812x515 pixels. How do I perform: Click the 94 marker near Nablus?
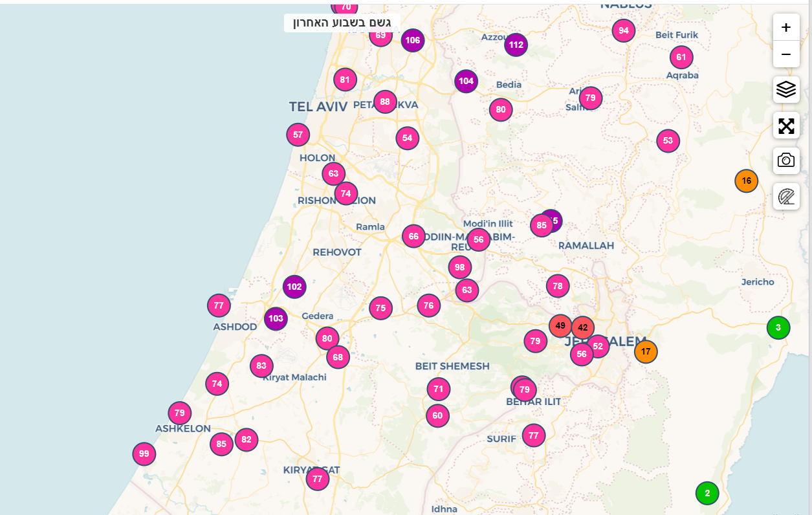(x=623, y=30)
